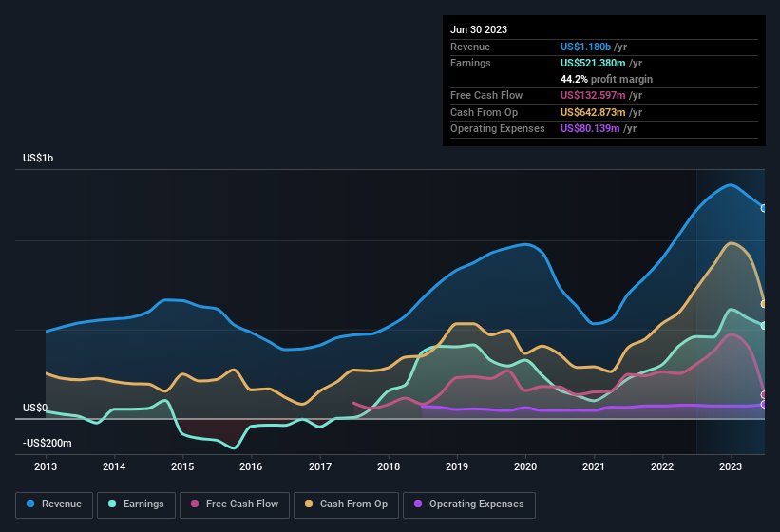This screenshot has height=532, width=780.
Task: Hide the Operating Expenses series in the legend
Action: [468, 504]
